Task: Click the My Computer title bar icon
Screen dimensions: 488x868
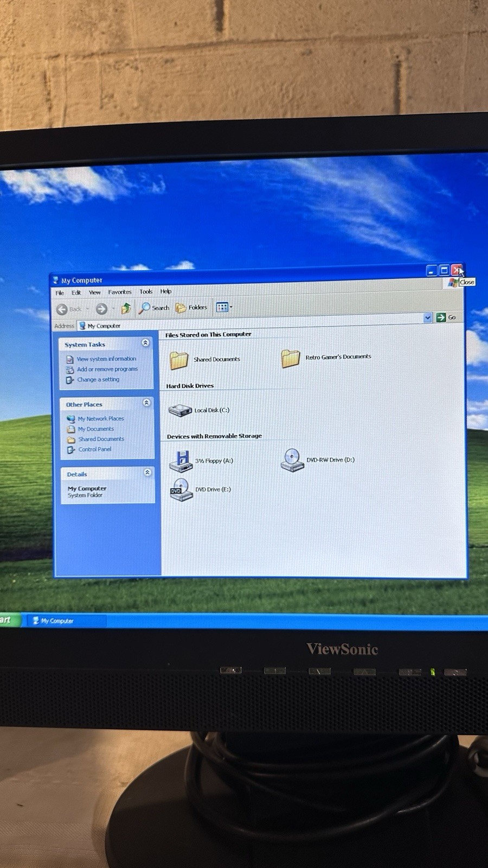Action: (55, 280)
